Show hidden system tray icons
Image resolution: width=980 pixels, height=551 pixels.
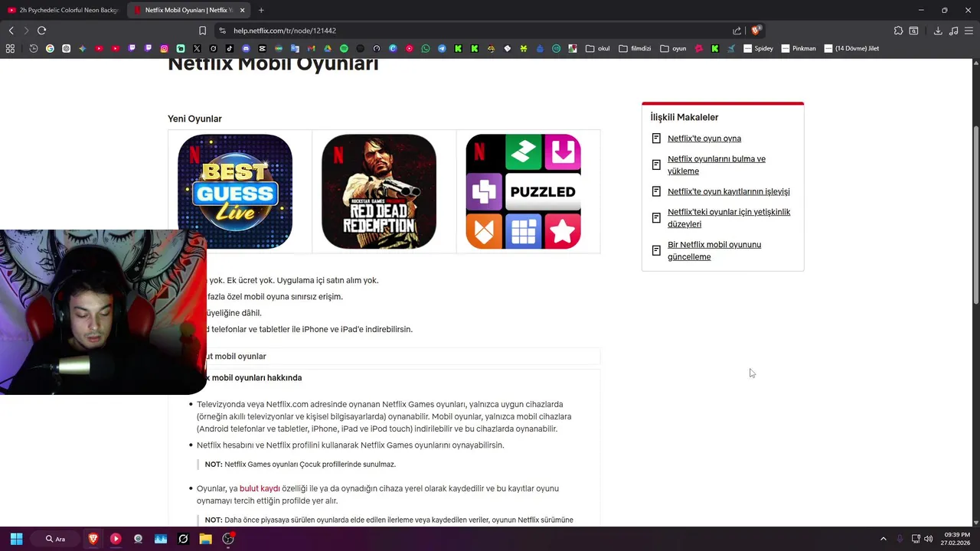[x=883, y=539]
